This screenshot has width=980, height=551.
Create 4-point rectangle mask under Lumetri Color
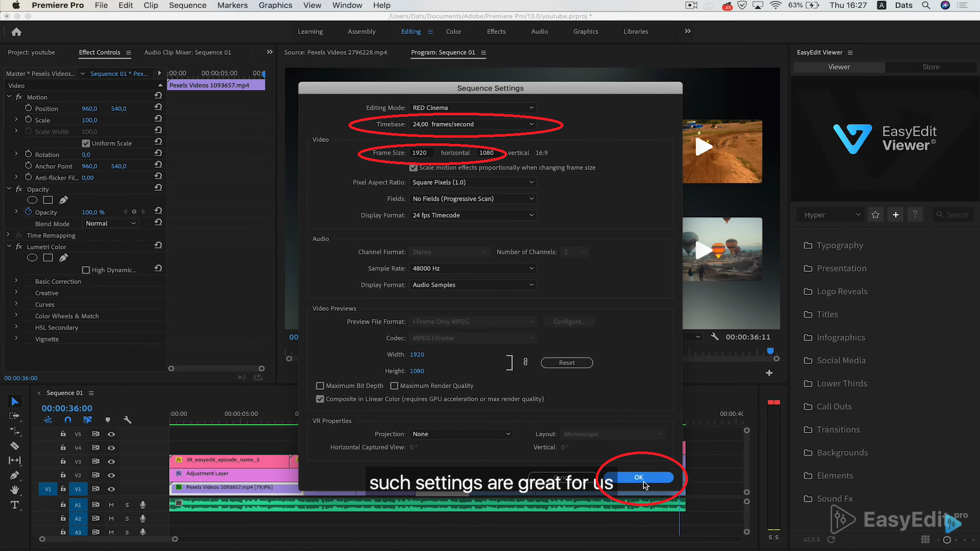[x=48, y=258]
